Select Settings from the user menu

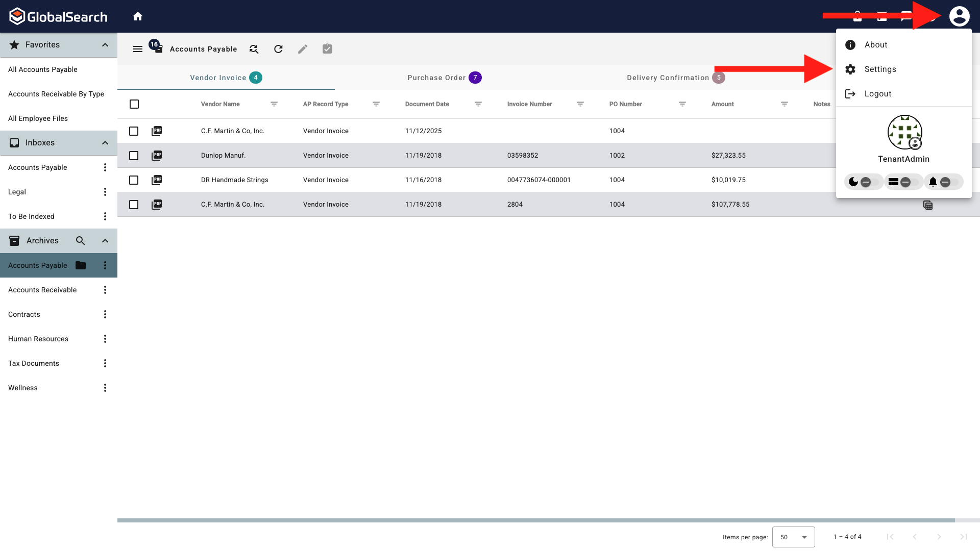click(880, 69)
